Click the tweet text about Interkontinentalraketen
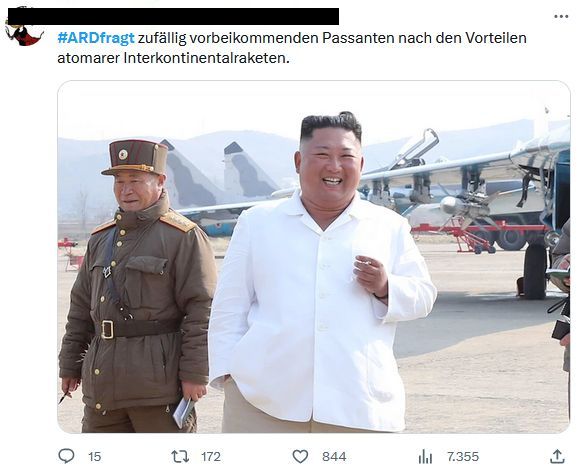 pyautogui.click(x=292, y=48)
